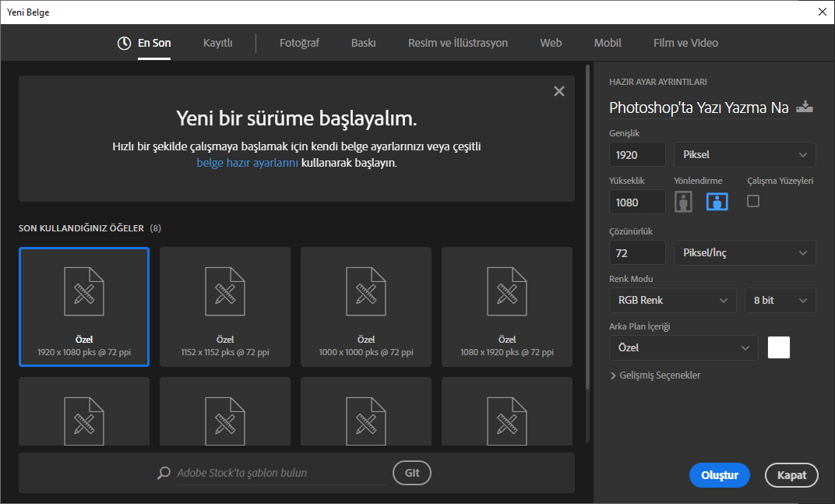Close the Yeni Belge dialog window
Screen dimensions: 835x504
click(823, 12)
